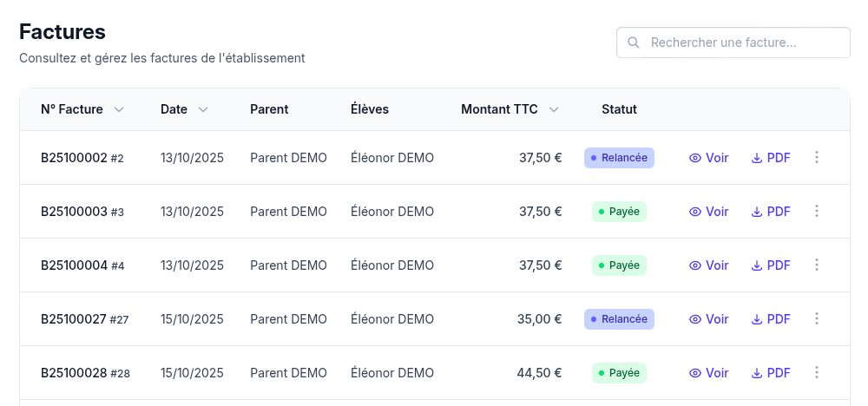Sort by Montant TTC column chevron
Image resolution: width=868 pixels, height=406 pixels.
pos(554,109)
